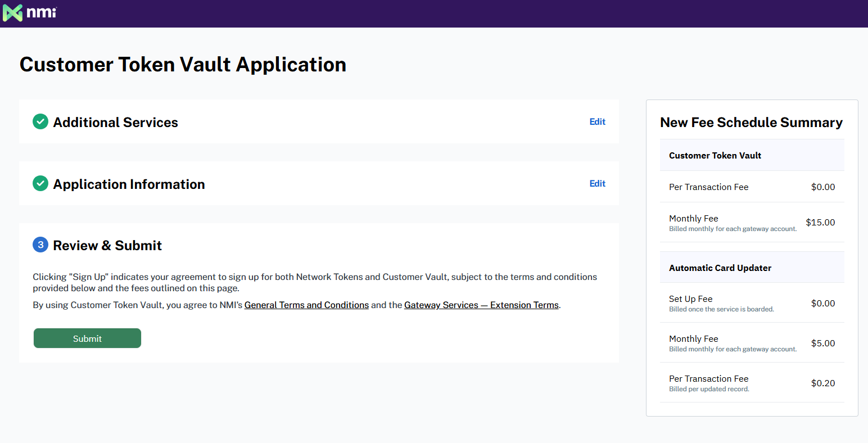Click Automatic Card Updater Per Transaction Fee label
868x443 pixels.
708,379
